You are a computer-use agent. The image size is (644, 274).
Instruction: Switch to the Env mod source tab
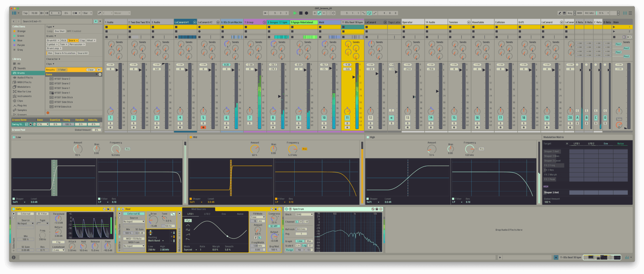click(x=224, y=214)
